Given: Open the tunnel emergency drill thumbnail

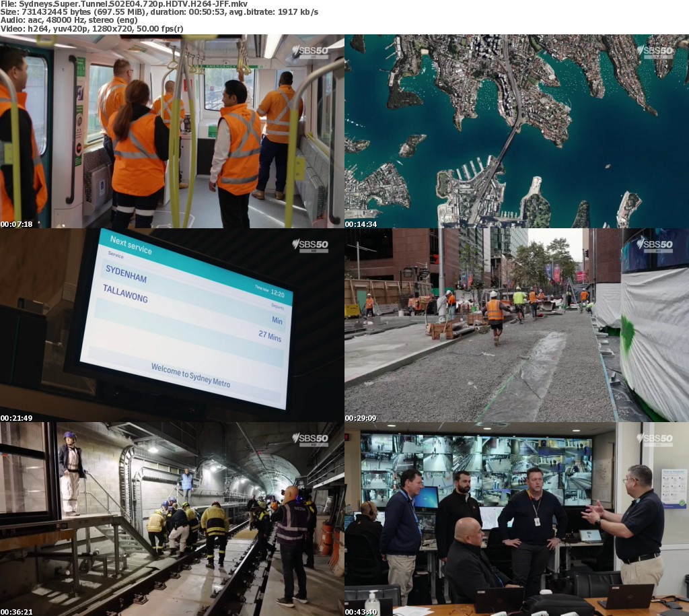Looking at the screenshot, I should tap(172, 519).
